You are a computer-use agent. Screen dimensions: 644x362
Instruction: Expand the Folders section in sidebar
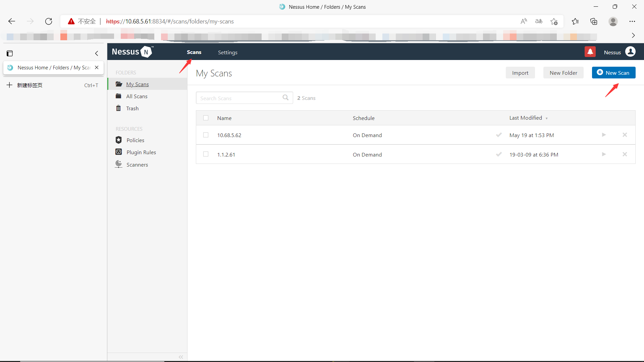(125, 72)
